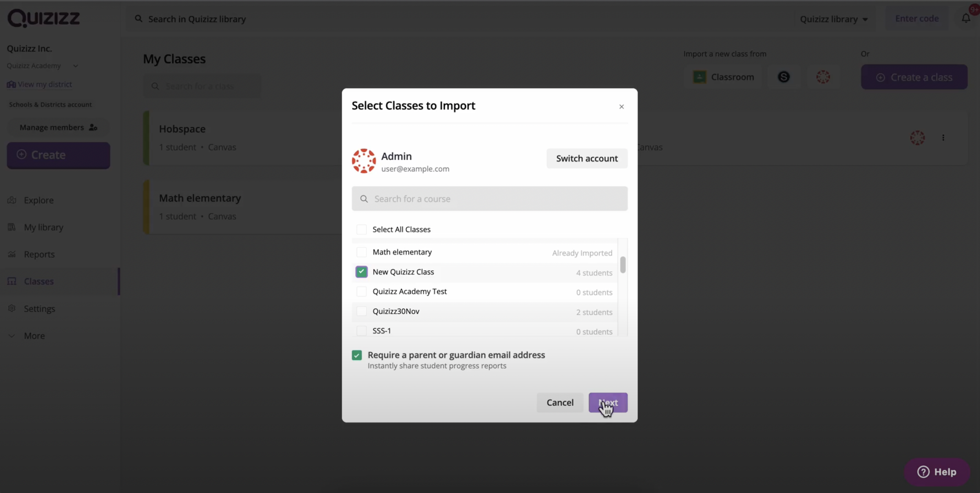This screenshot has height=493, width=980.
Task: Click the Manage members person icon
Action: pyautogui.click(x=93, y=127)
